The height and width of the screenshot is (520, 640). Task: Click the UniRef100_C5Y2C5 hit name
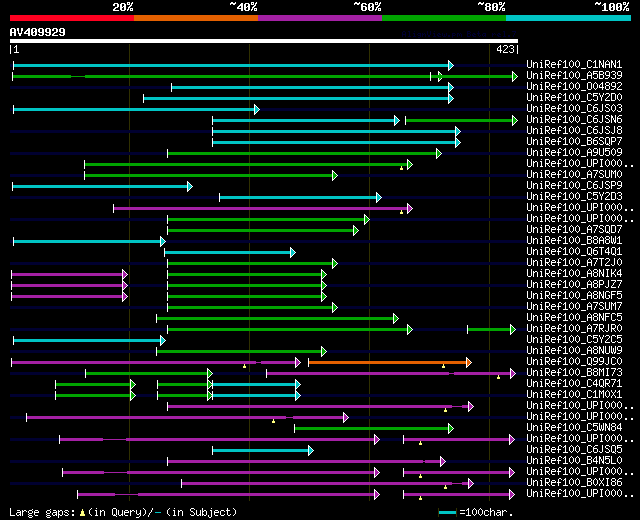[x=574, y=340]
